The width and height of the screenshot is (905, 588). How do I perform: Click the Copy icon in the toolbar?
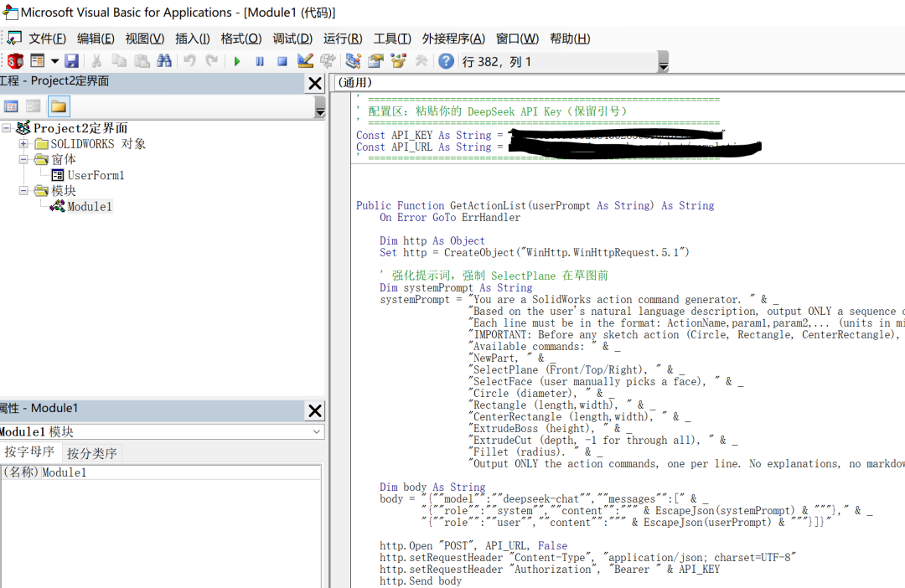tap(119, 60)
